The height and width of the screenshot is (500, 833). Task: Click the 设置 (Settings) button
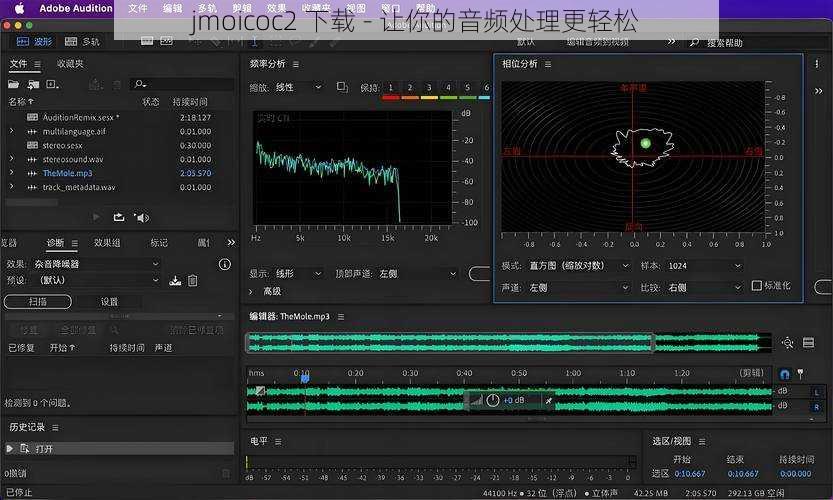click(109, 302)
